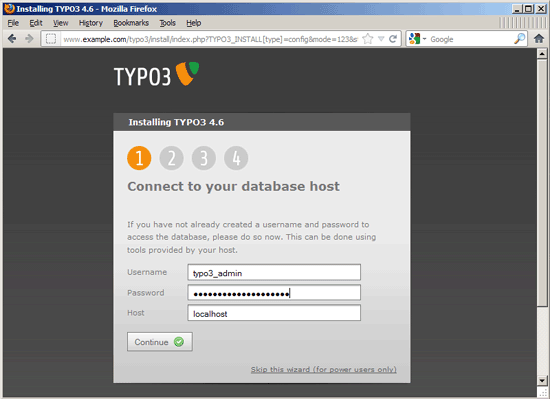
Task: Click the TYPO3 logo
Action: tap(156, 74)
